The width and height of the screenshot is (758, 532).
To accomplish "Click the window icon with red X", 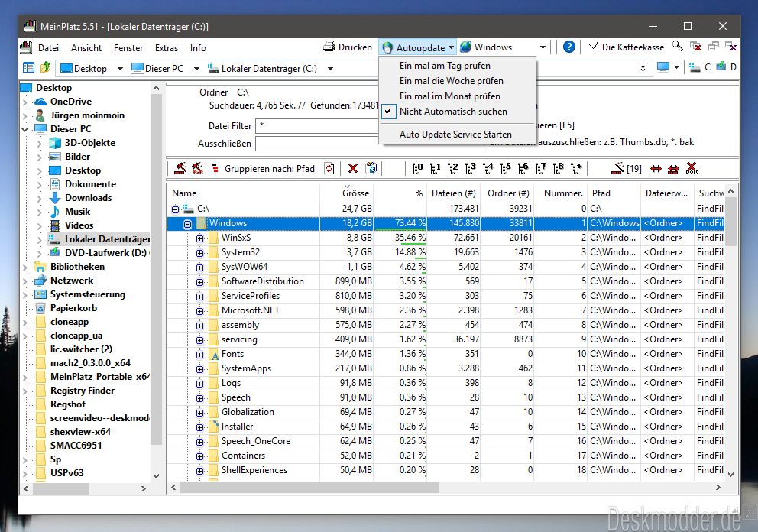I will (695, 47).
